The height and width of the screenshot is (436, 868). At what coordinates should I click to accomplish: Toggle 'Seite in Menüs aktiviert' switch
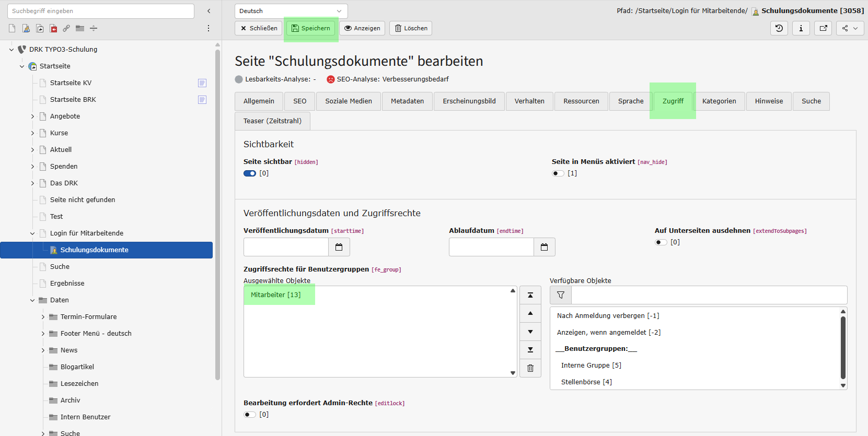558,173
